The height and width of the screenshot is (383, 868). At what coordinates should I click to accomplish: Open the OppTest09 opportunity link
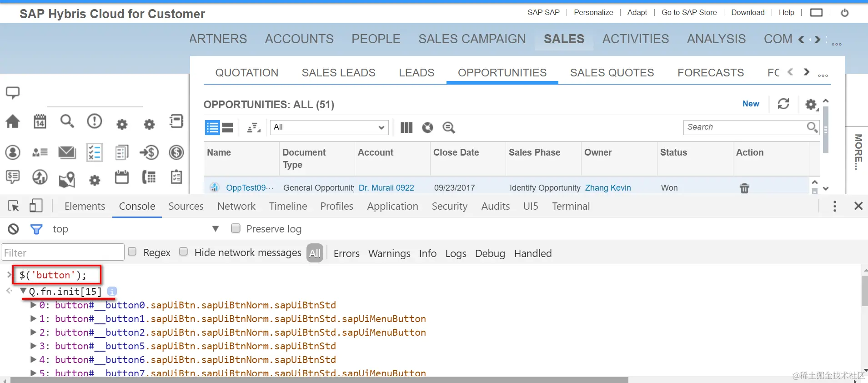(250, 188)
